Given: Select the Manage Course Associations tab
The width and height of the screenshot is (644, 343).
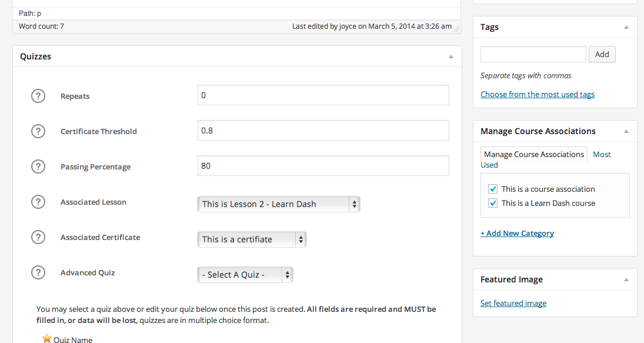Looking at the screenshot, I should [x=533, y=154].
